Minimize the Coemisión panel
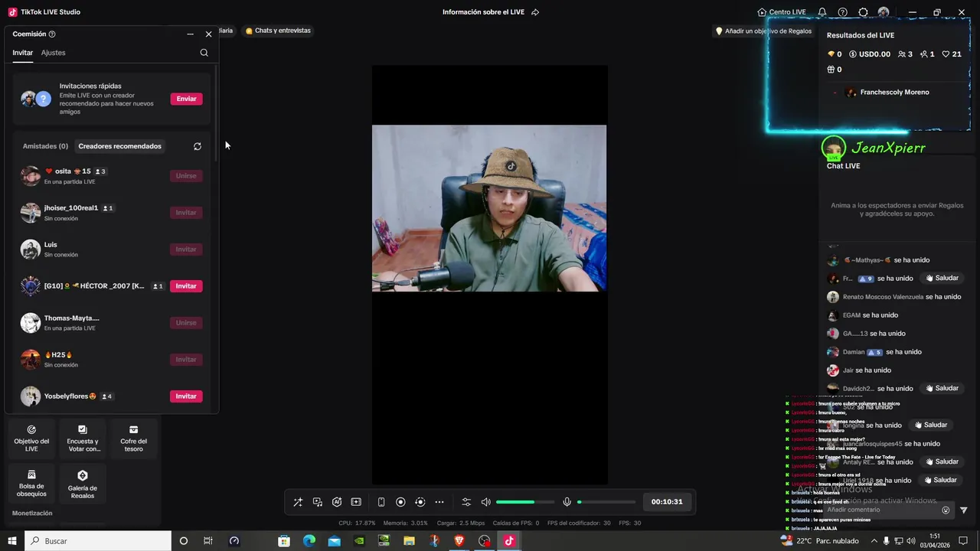 point(190,34)
